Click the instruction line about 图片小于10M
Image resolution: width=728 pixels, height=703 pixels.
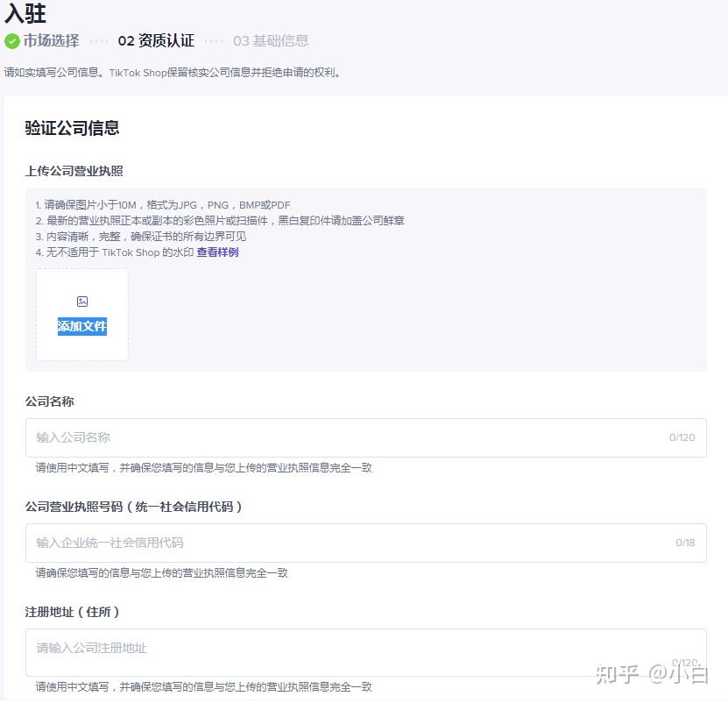(x=163, y=205)
